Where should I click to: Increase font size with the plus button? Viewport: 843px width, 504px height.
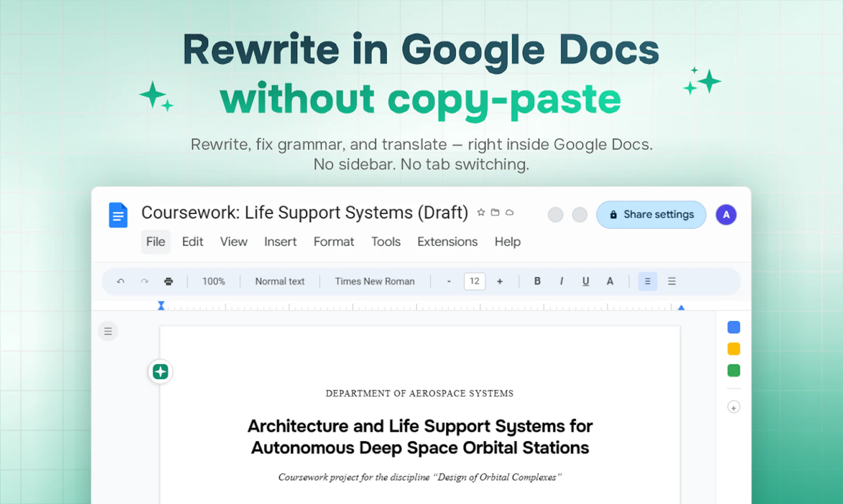point(499,281)
